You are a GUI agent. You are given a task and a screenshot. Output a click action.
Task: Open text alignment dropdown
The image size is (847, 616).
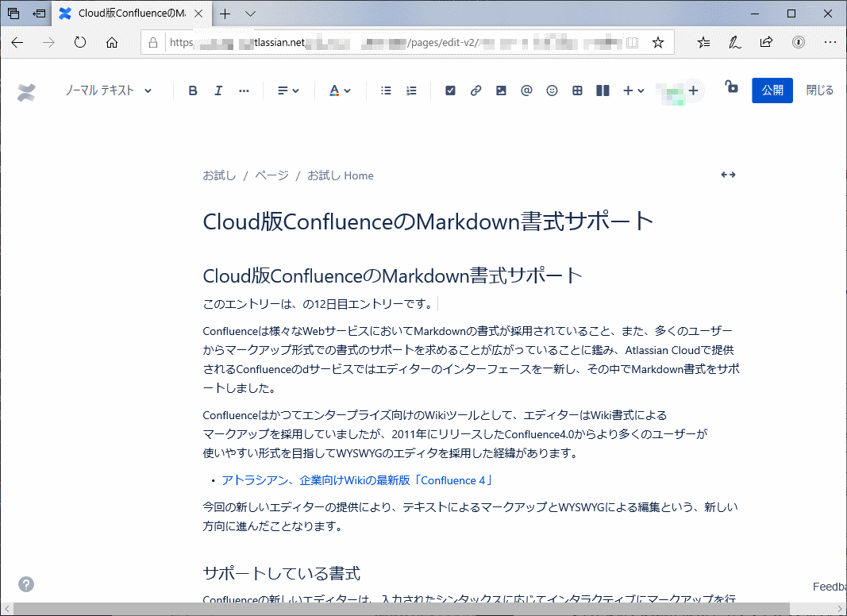pyautogui.click(x=288, y=90)
